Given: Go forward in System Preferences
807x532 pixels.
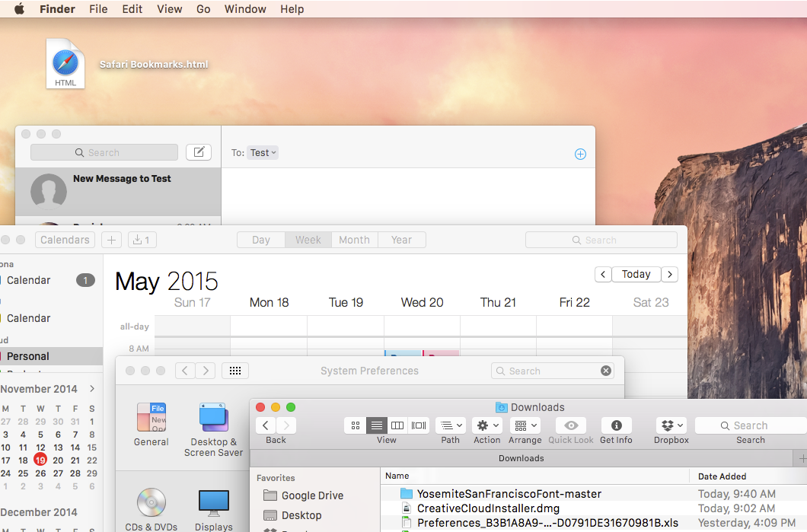Looking at the screenshot, I should click(206, 371).
